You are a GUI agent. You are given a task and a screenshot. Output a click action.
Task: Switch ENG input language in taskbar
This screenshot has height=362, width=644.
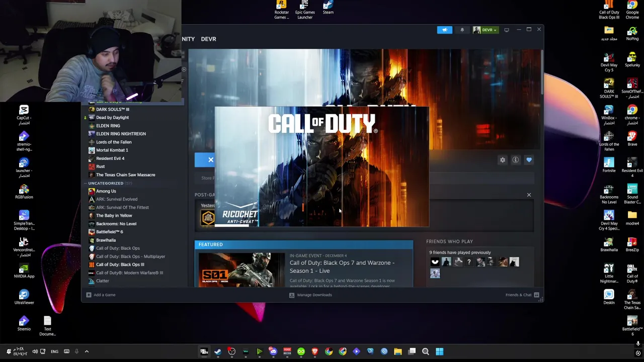[54, 351]
